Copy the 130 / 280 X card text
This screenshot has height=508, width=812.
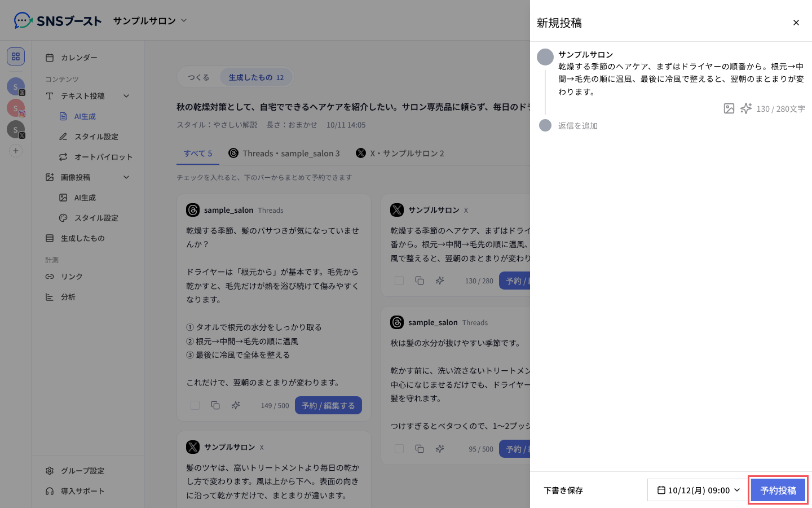[x=420, y=281]
